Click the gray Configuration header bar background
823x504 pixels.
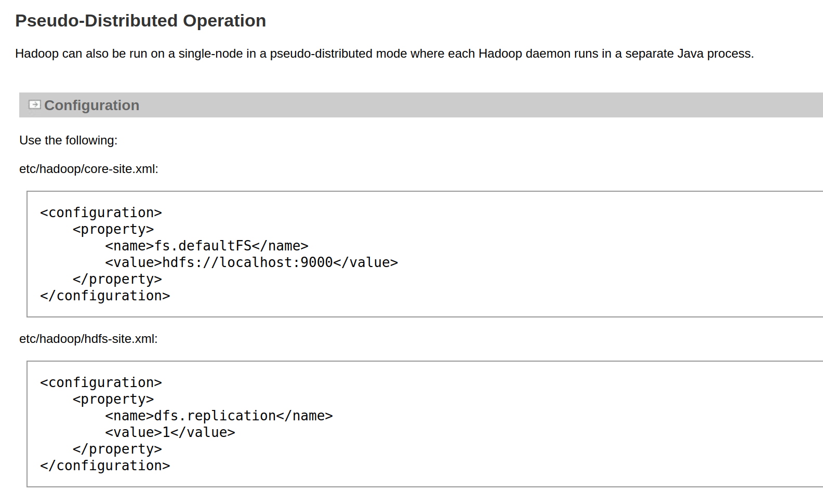[468, 105]
